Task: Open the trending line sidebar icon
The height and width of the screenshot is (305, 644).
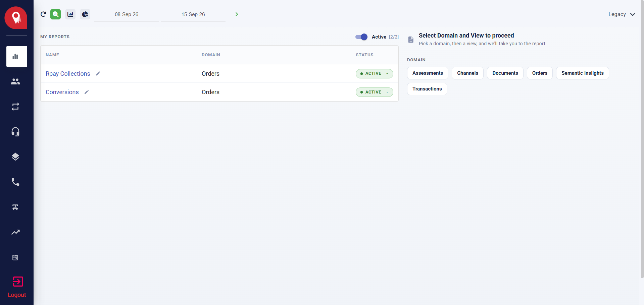Action: tap(15, 232)
